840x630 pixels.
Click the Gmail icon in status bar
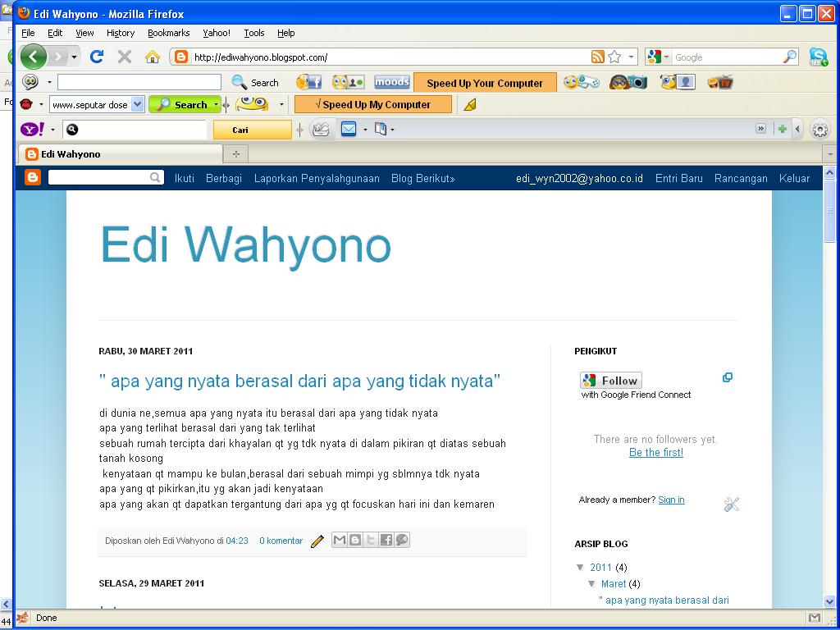(x=815, y=618)
